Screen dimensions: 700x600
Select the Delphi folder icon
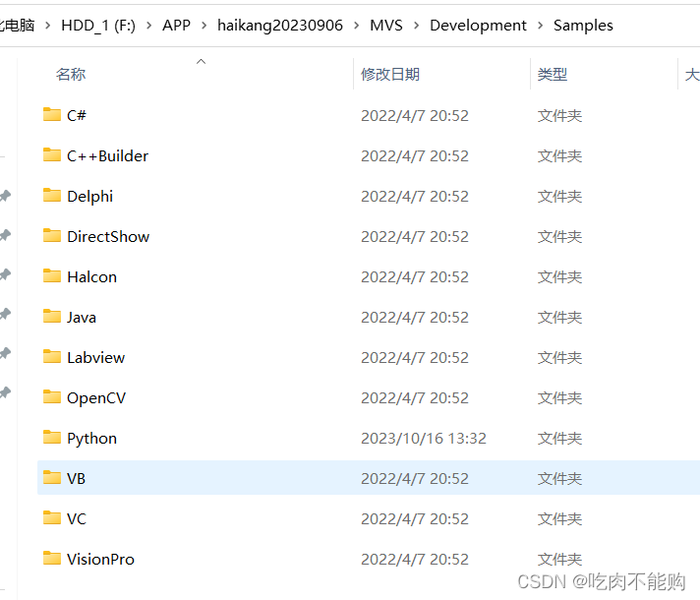point(52,195)
